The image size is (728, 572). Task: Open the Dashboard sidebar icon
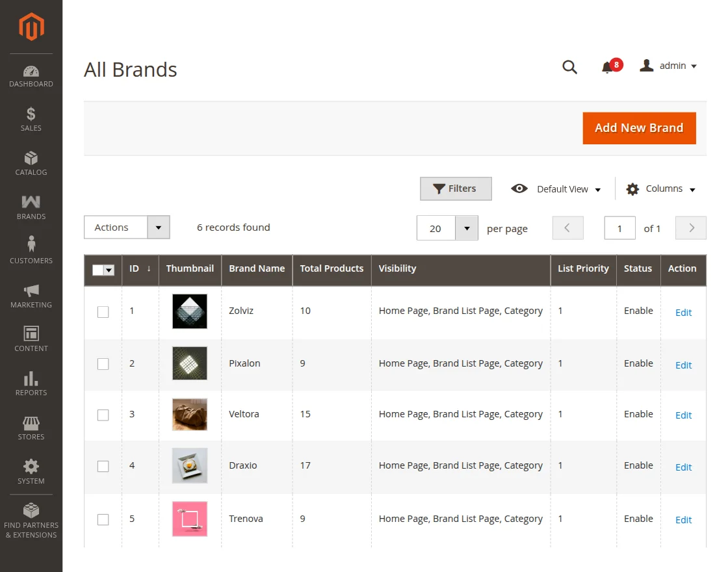[x=31, y=71]
